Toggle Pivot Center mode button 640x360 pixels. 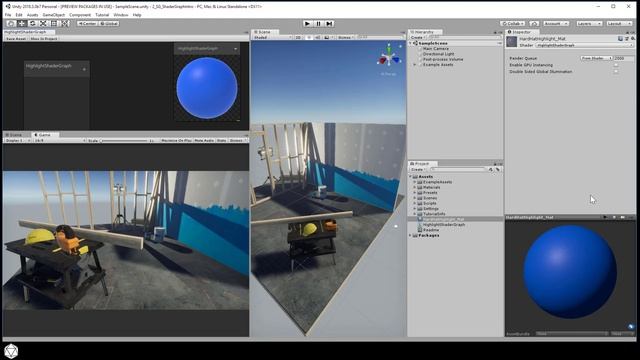click(x=87, y=24)
